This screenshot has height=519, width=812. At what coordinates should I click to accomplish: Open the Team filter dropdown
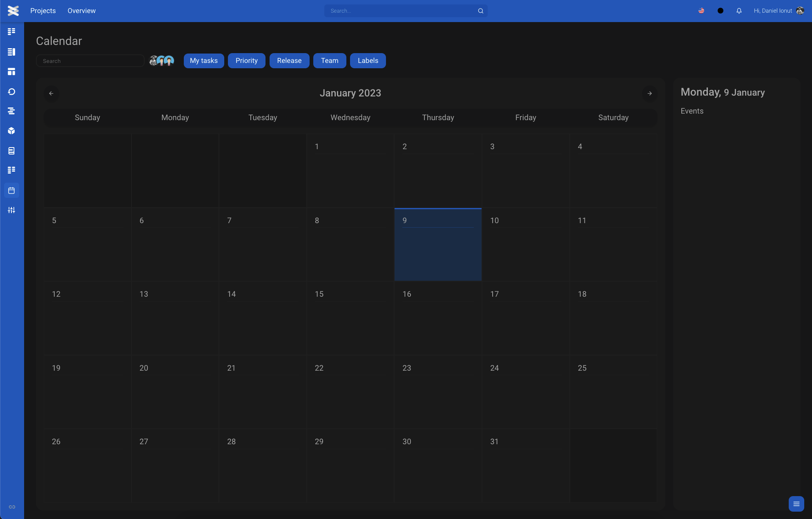(330, 60)
